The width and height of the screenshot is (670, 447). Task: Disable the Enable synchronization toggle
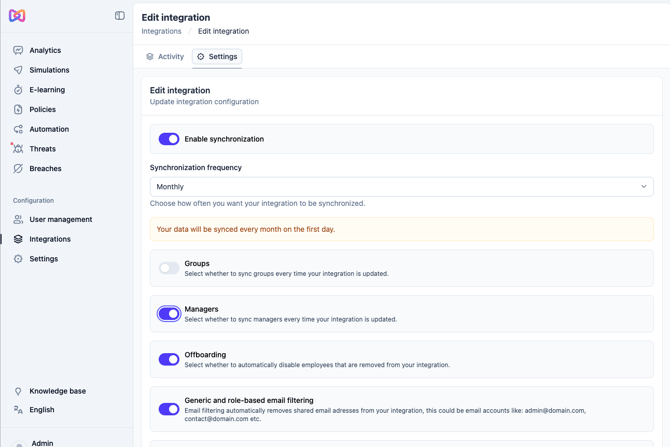coord(169,139)
